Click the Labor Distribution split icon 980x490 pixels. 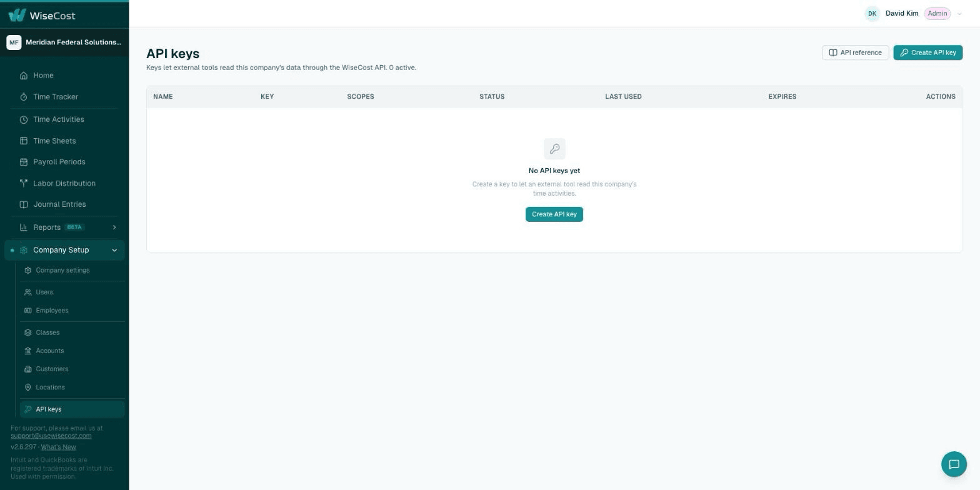click(24, 184)
